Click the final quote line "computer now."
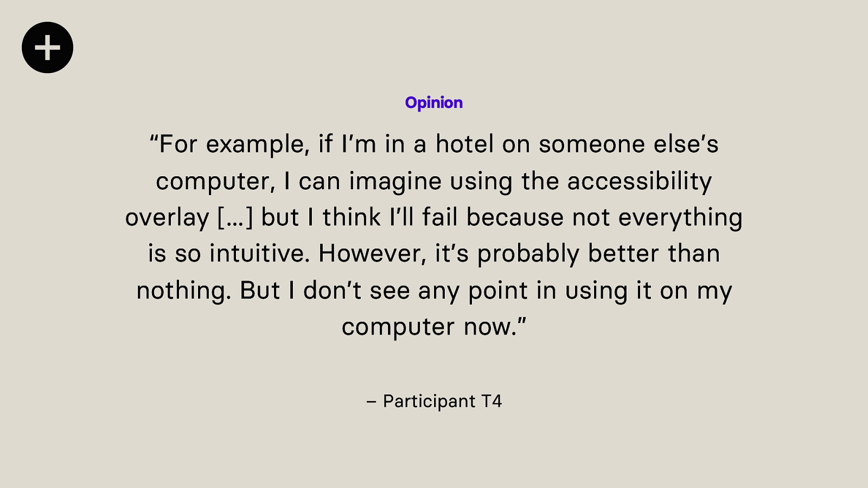The image size is (868, 488). pyautogui.click(x=434, y=327)
